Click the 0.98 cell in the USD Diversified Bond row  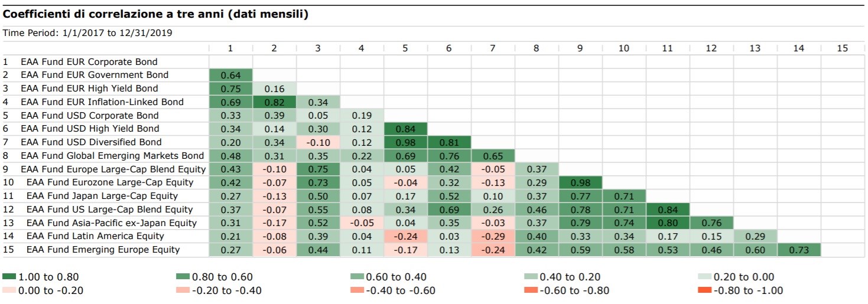tap(405, 142)
